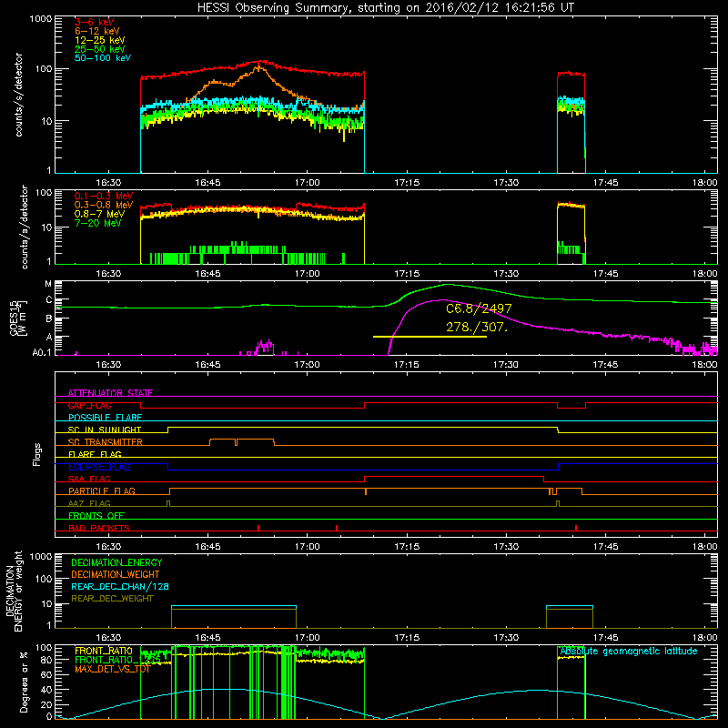Click the PARTICLE_FLAG label
This screenshot has width=728, height=728.
[102, 490]
